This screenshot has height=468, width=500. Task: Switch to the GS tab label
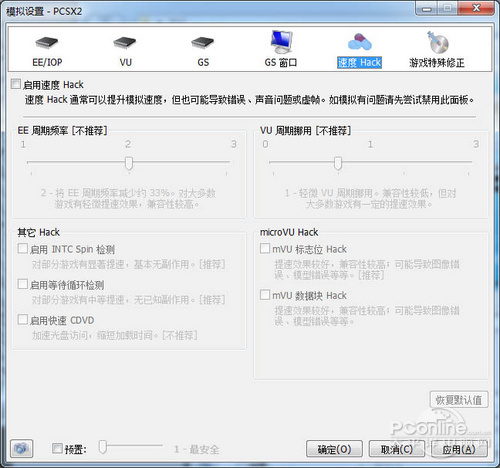tap(203, 62)
